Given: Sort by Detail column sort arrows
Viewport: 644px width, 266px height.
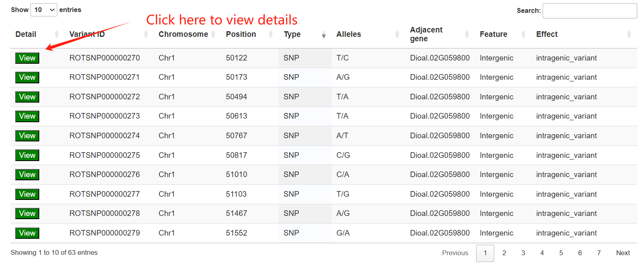Looking at the screenshot, I should pos(56,34).
